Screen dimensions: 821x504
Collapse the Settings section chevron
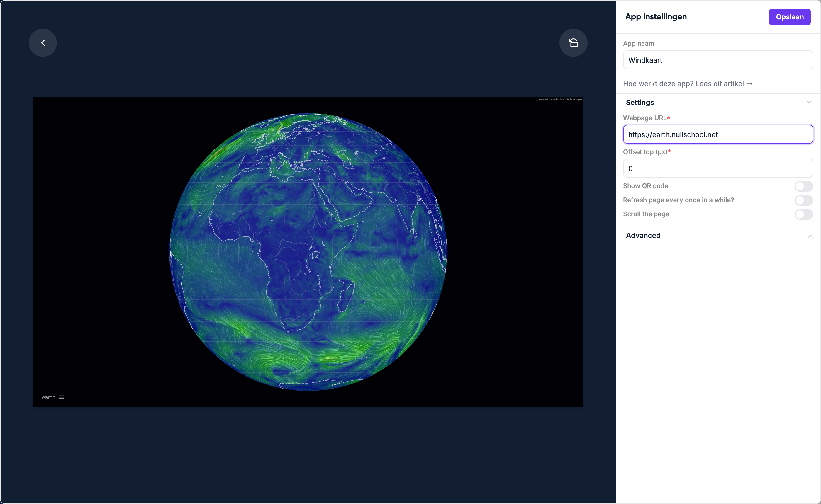[x=809, y=102]
